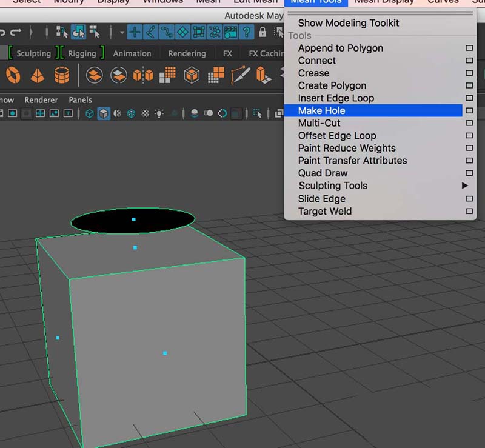The image size is (485, 448).
Task: Open Insert Edge Loop option box
Action: pos(469,98)
